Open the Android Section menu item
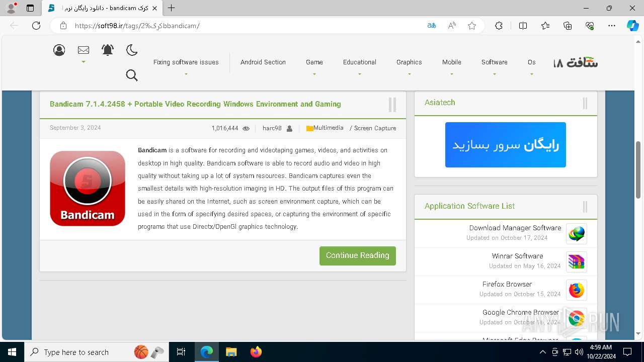This screenshot has height=362, width=644. pyautogui.click(x=263, y=62)
